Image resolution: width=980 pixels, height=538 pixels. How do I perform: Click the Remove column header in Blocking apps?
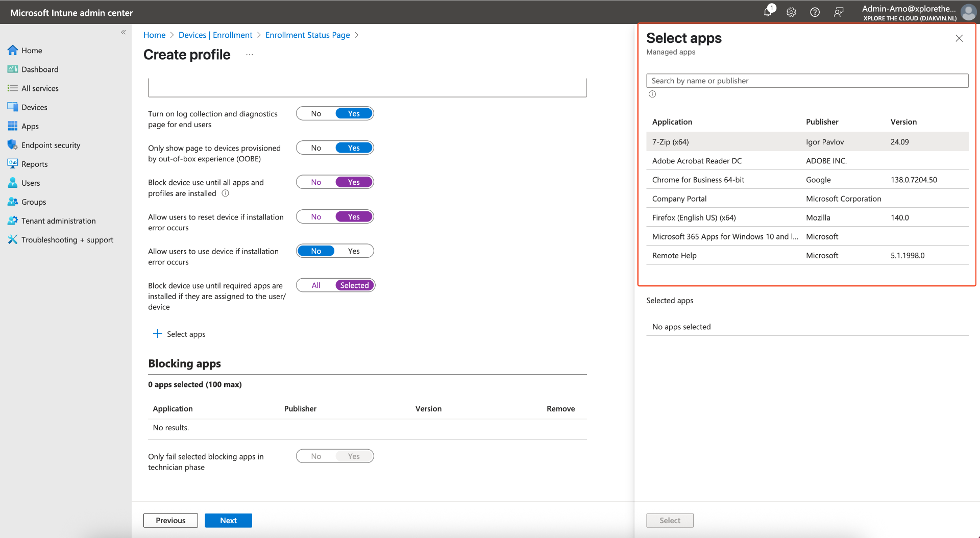click(x=560, y=408)
